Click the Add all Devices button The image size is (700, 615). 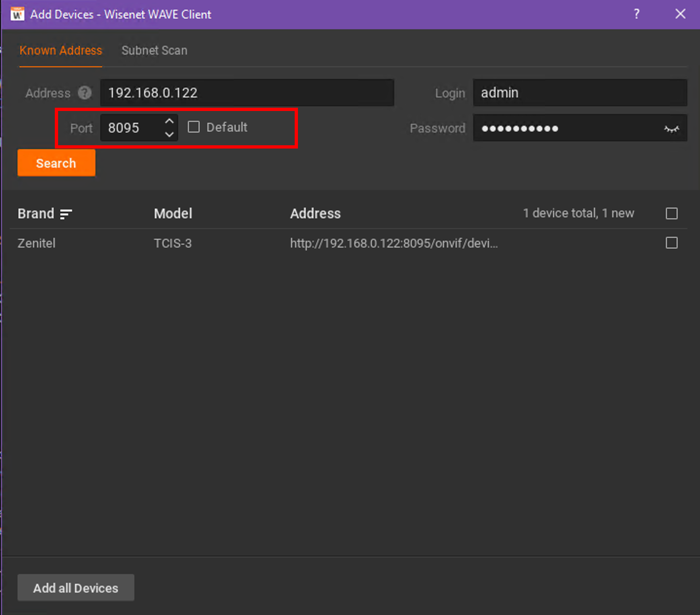pyautogui.click(x=76, y=588)
